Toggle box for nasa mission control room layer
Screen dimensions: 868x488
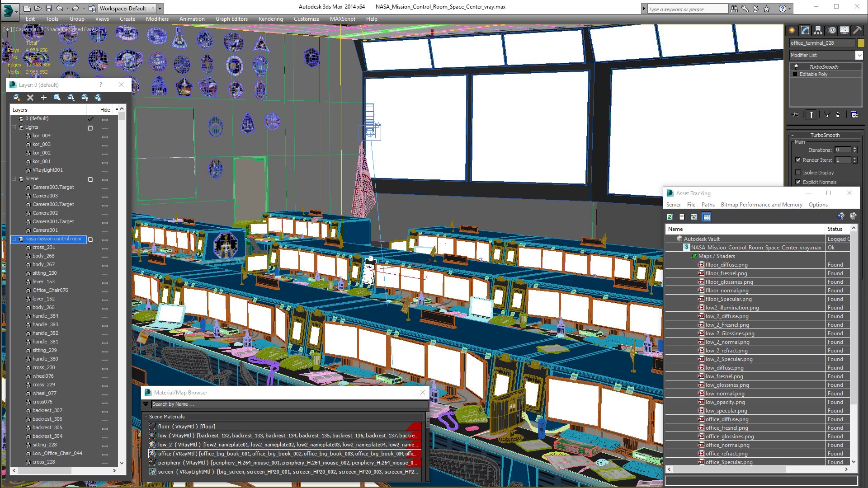click(90, 239)
